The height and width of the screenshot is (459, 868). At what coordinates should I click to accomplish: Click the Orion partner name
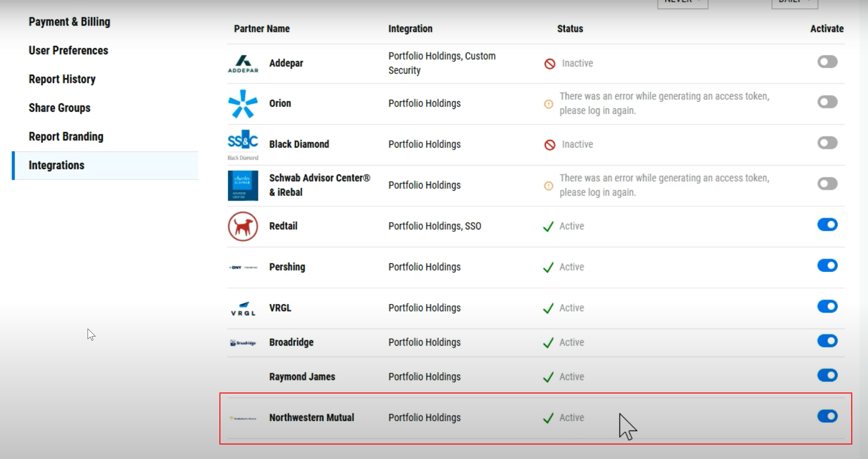[280, 103]
